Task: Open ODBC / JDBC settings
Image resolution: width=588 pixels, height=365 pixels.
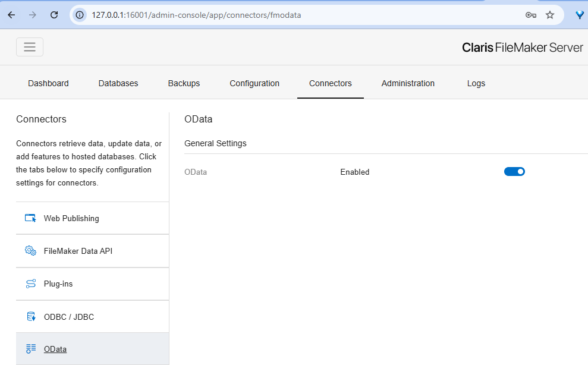Action: pos(92,317)
